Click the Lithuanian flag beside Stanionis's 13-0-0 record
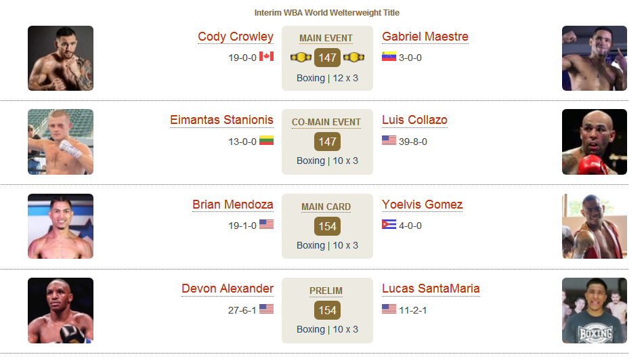Viewport: 644px width, 361px height. click(x=266, y=140)
